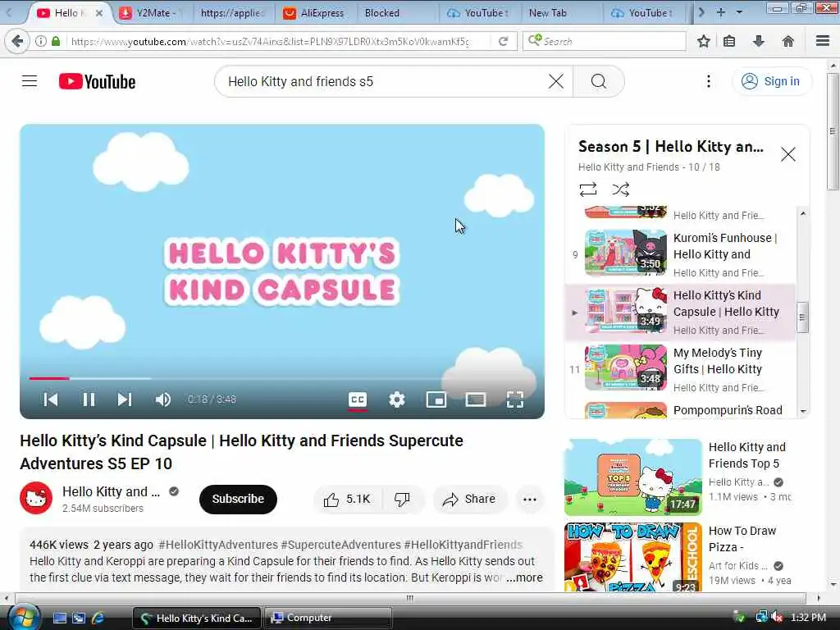
Task: Click the Firefox search box
Action: tap(605, 41)
